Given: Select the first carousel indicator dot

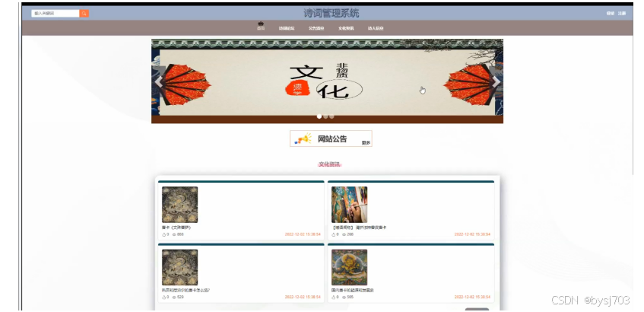Looking at the screenshot, I should point(319,116).
